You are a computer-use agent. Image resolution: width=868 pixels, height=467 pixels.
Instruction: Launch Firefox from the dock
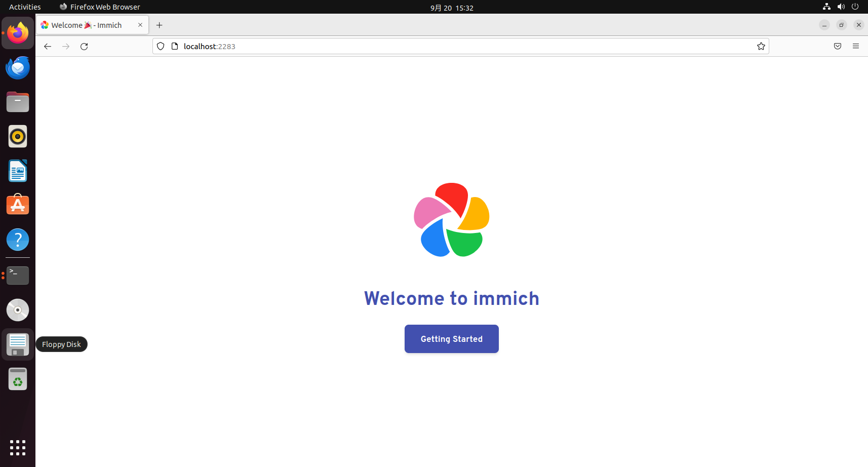click(18, 33)
